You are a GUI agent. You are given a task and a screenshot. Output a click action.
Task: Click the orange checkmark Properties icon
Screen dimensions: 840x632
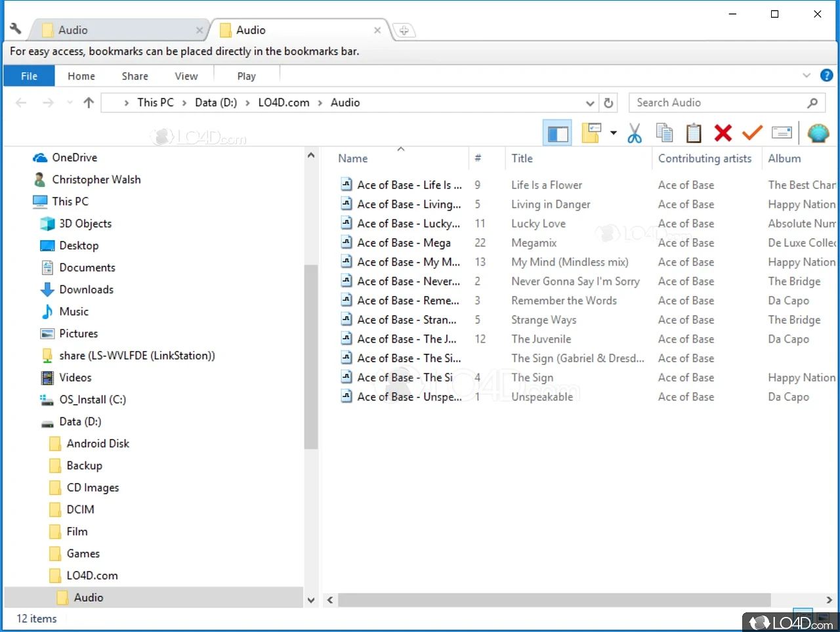click(x=752, y=133)
